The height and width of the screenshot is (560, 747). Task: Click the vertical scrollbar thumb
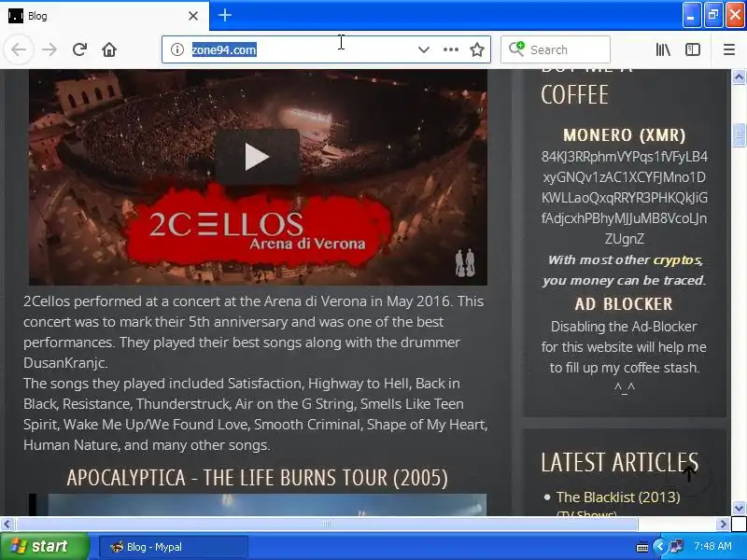point(739,134)
